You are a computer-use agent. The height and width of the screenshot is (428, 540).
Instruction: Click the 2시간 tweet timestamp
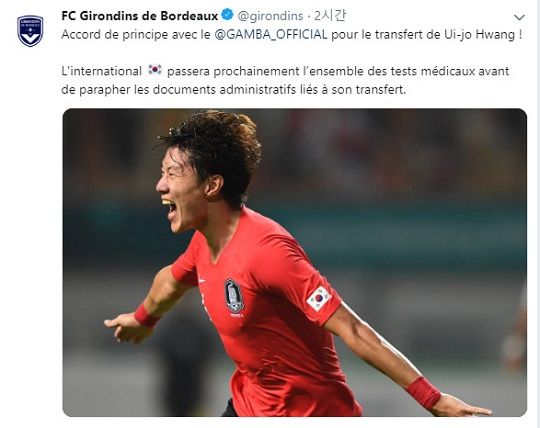tap(330, 16)
